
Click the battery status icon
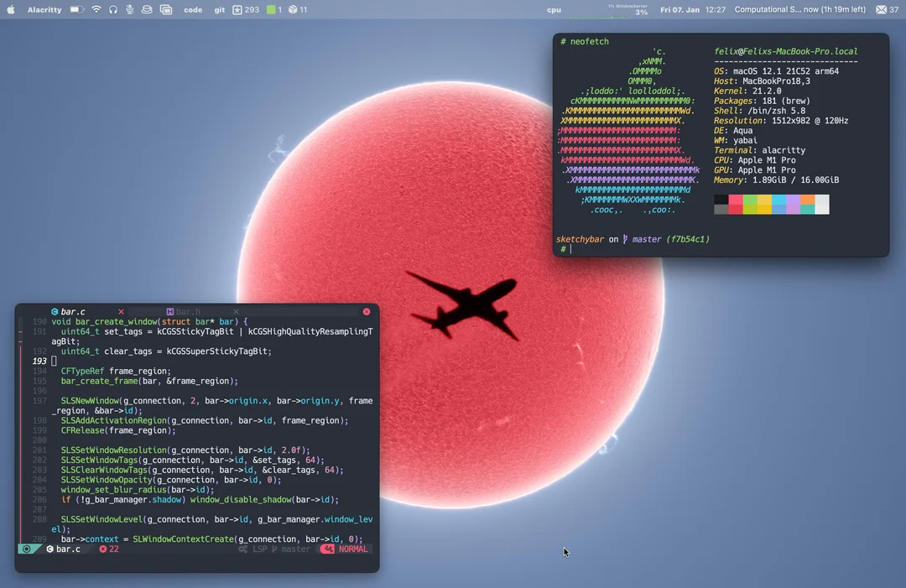pyautogui.click(x=76, y=9)
